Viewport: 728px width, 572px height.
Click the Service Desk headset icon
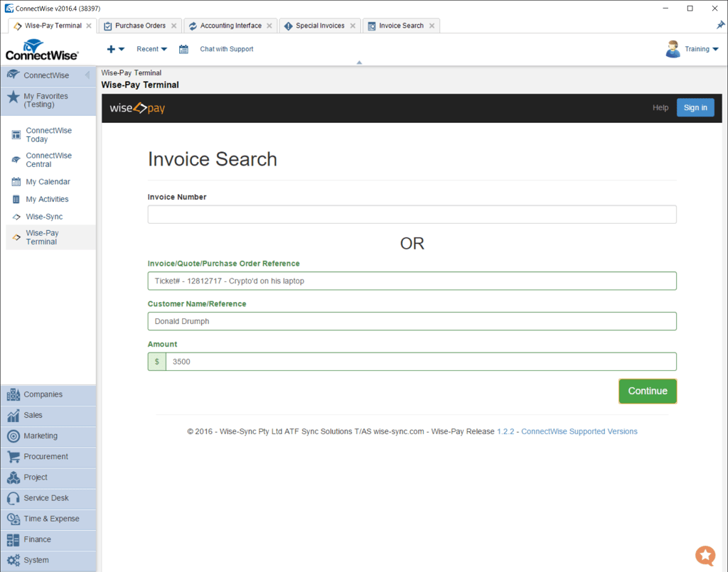coord(14,498)
